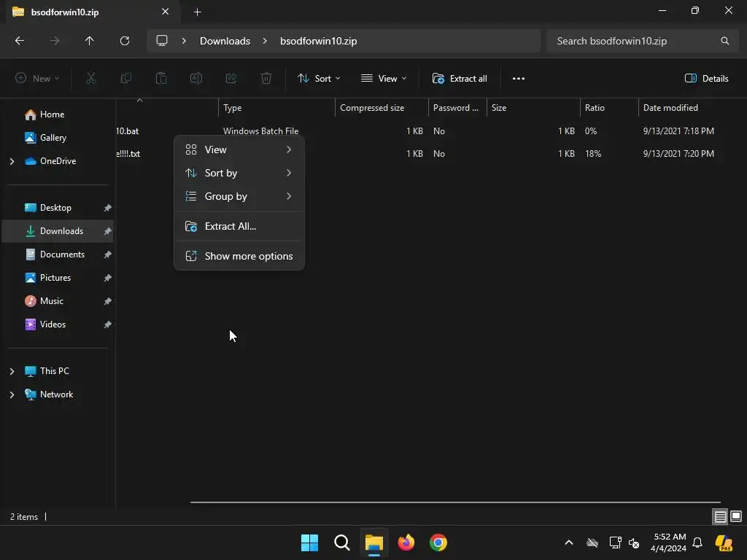Toggle the Details pane
Screen dimensions: 747x560
click(706, 79)
